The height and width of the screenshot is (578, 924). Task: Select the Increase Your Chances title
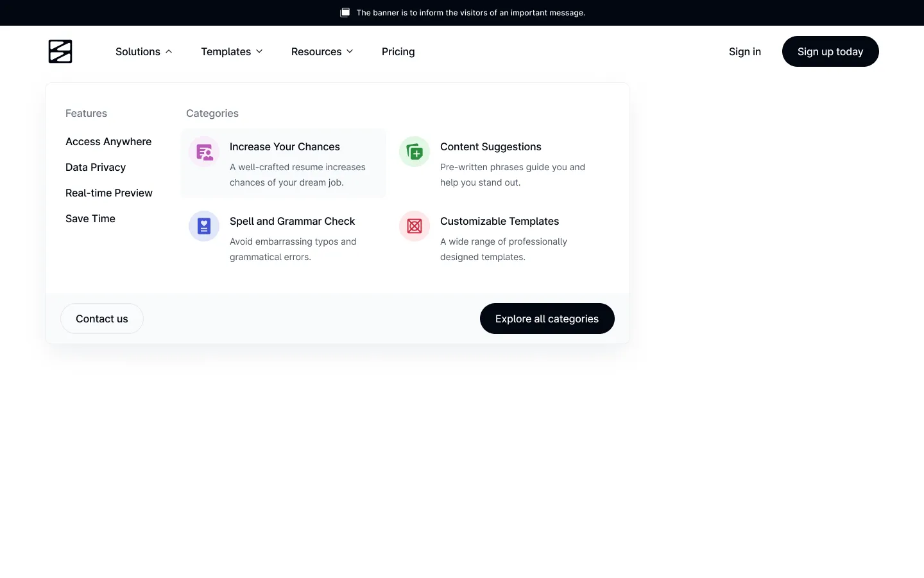pyautogui.click(x=285, y=146)
